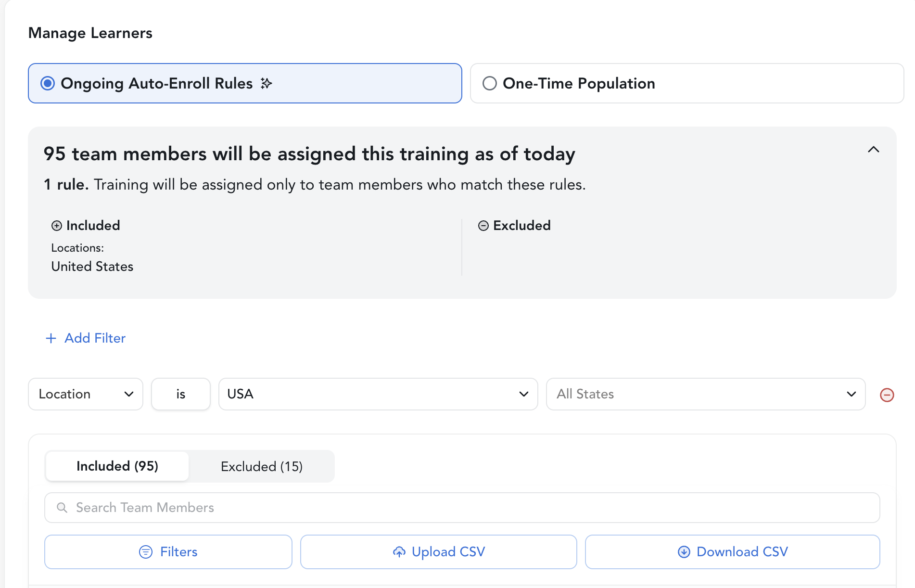Click 'United States' location text
915x588 pixels.
[92, 267]
